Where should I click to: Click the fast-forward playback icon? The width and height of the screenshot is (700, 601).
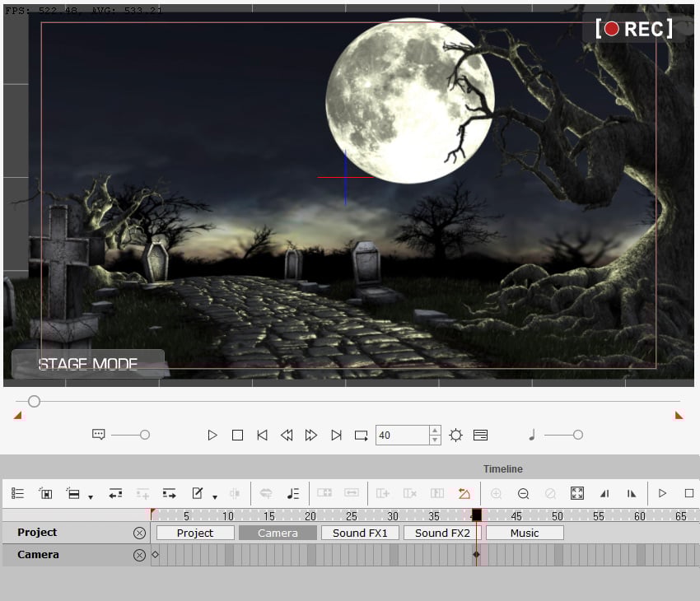(311, 435)
